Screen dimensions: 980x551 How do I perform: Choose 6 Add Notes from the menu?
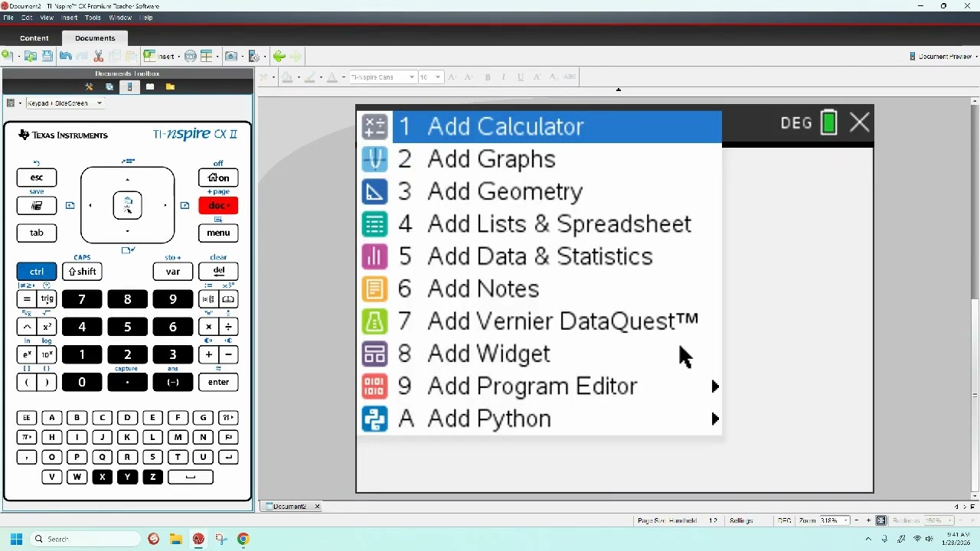539,289
